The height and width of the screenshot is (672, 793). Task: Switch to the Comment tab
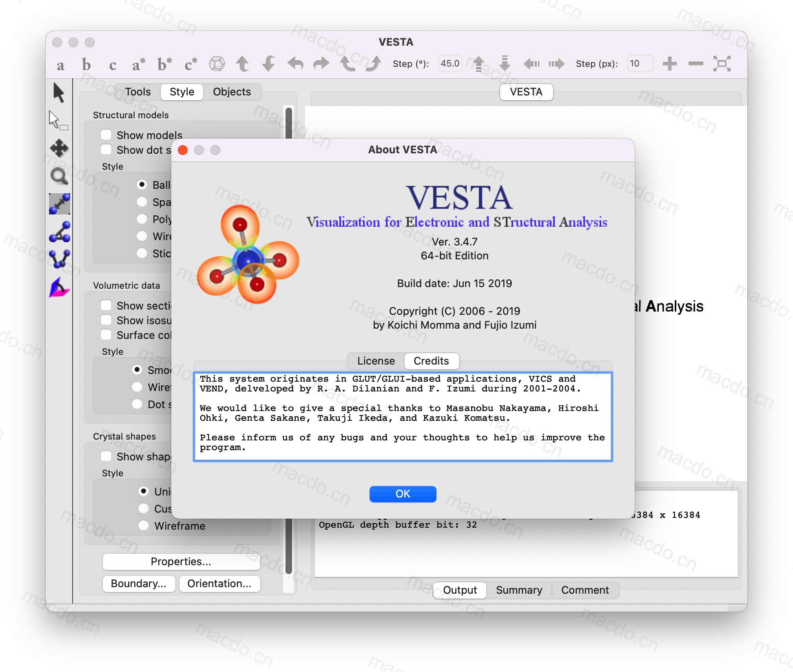pyautogui.click(x=585, y=590)
